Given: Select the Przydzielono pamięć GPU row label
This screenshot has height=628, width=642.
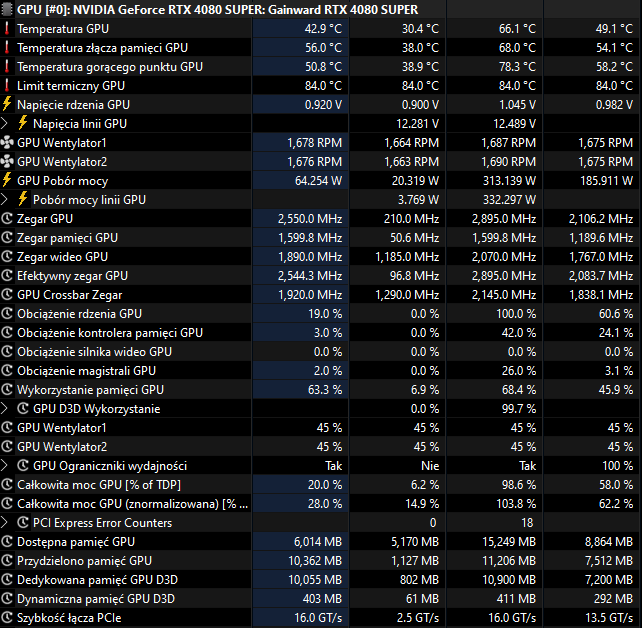Looking at the screenshot, I should pyautogui.click(x=84, y=561).
